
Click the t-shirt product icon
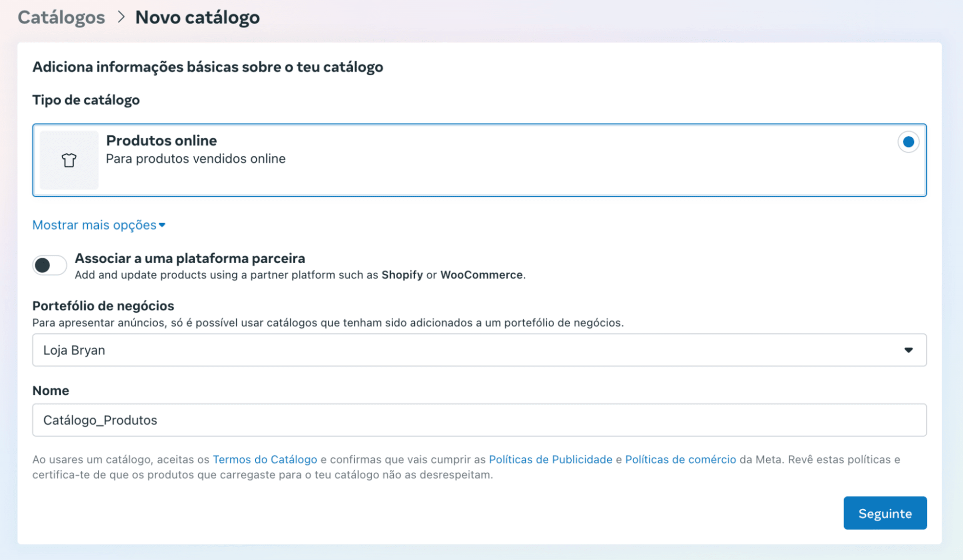coord(69,160)
